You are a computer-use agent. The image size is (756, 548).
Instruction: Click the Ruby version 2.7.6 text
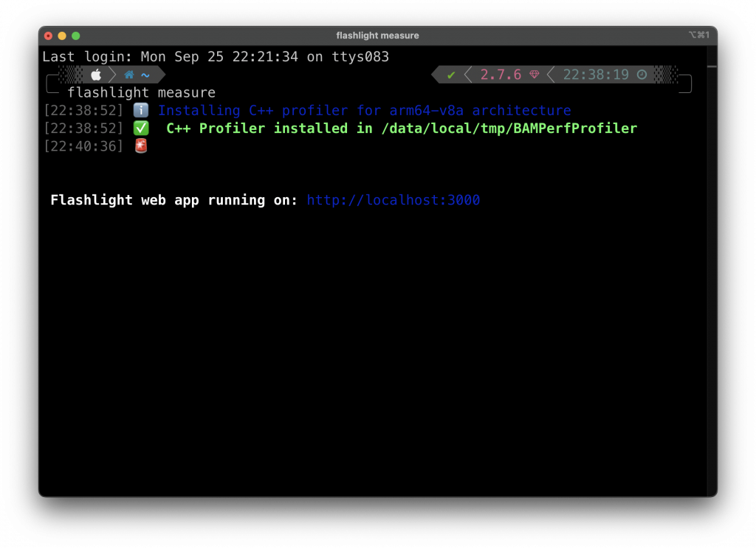point(501,75)
